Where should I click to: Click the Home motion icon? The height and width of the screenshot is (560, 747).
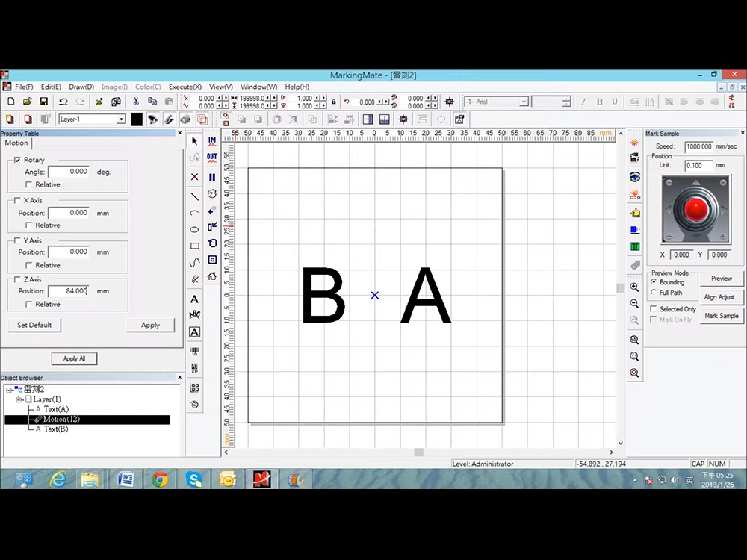212,276
